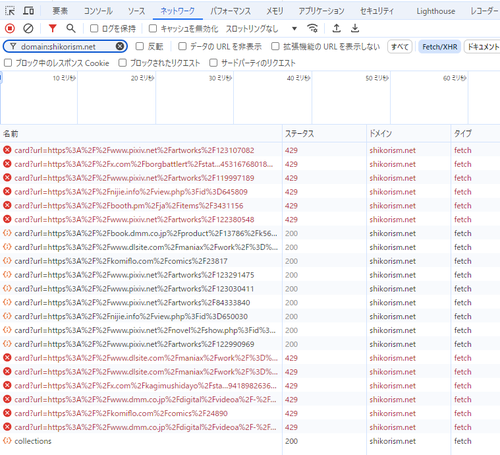
Task: Switch to the 要素 tab
Action: pyautogui.click(x=60, y=11)
